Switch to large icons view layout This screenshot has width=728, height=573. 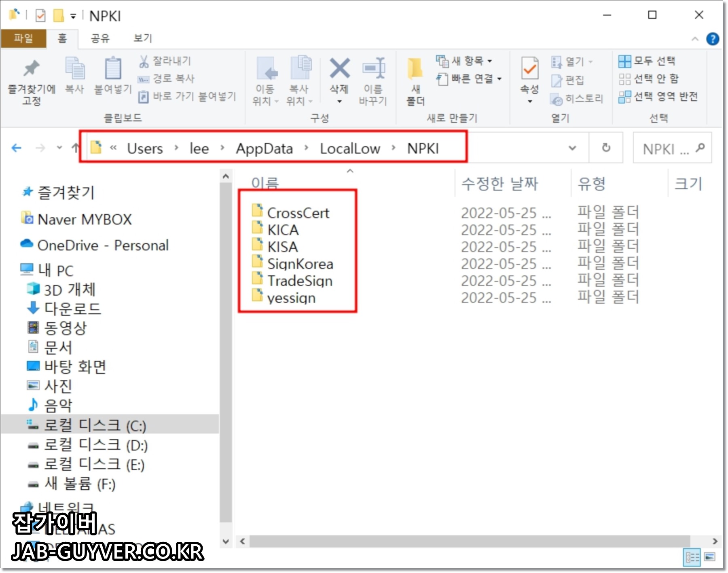710,557
